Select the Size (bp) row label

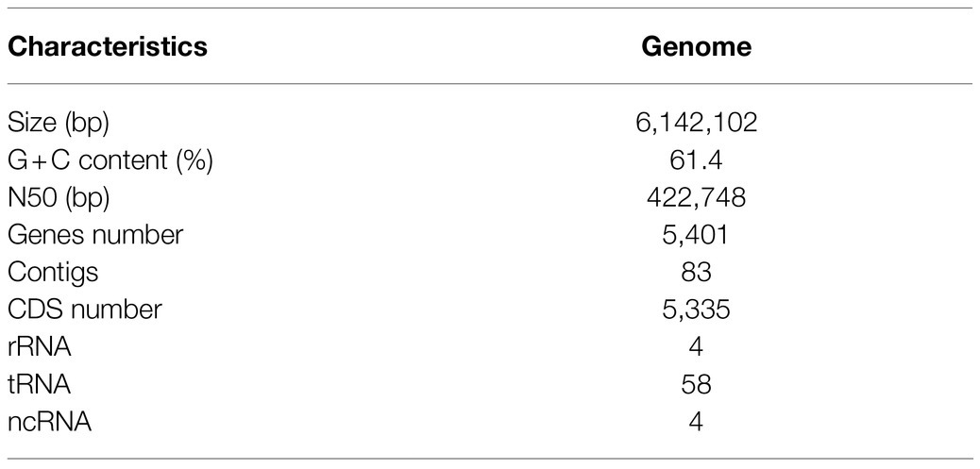59,124
